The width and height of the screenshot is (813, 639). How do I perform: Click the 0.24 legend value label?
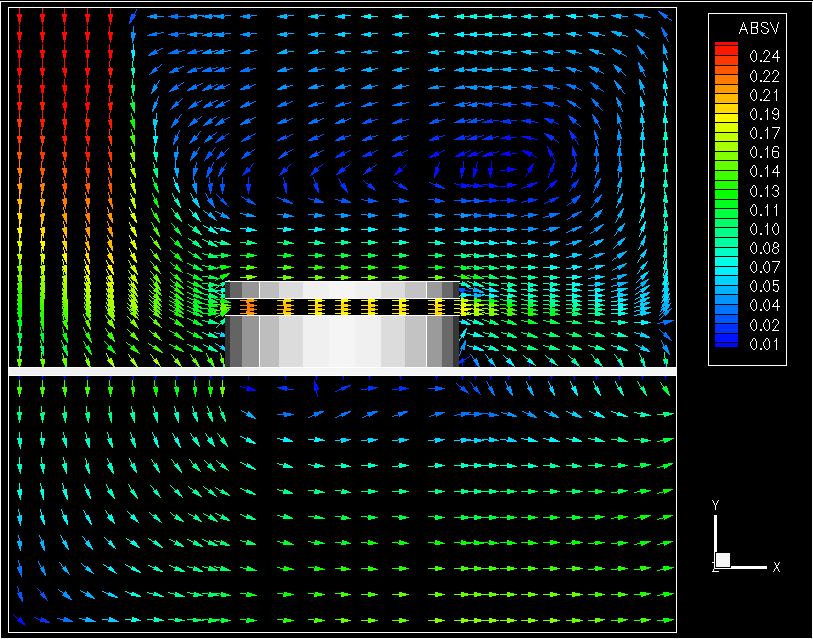pyautogui.click(x=765, y=57)
